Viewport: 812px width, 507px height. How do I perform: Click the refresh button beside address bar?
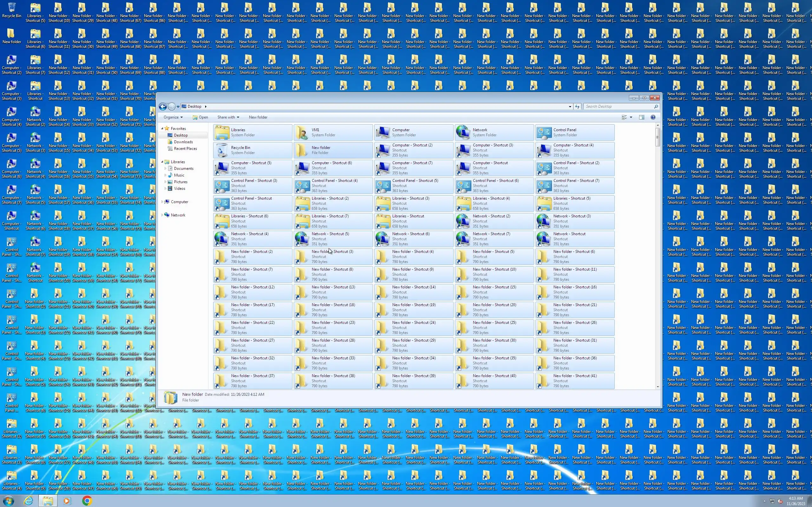(x=577, y=107)
